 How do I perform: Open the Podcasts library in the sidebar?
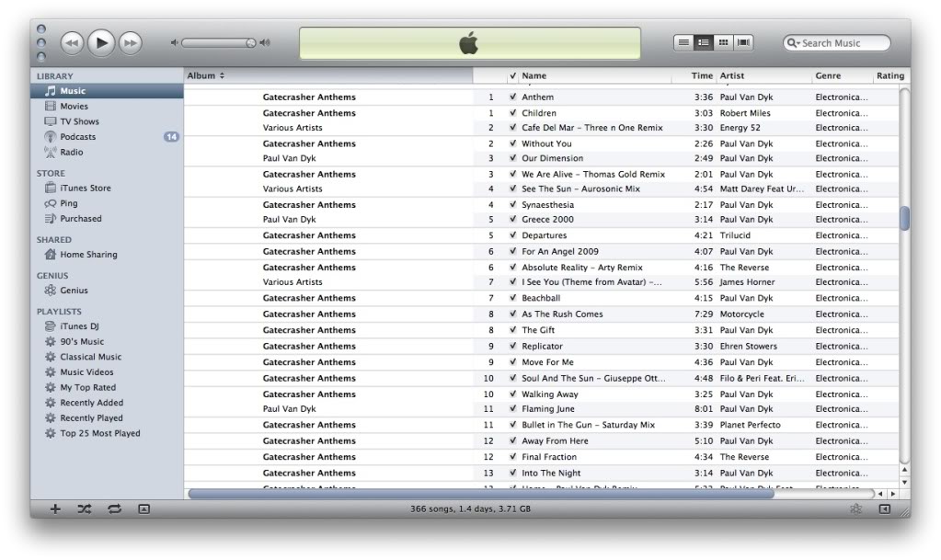coord(77,137)
